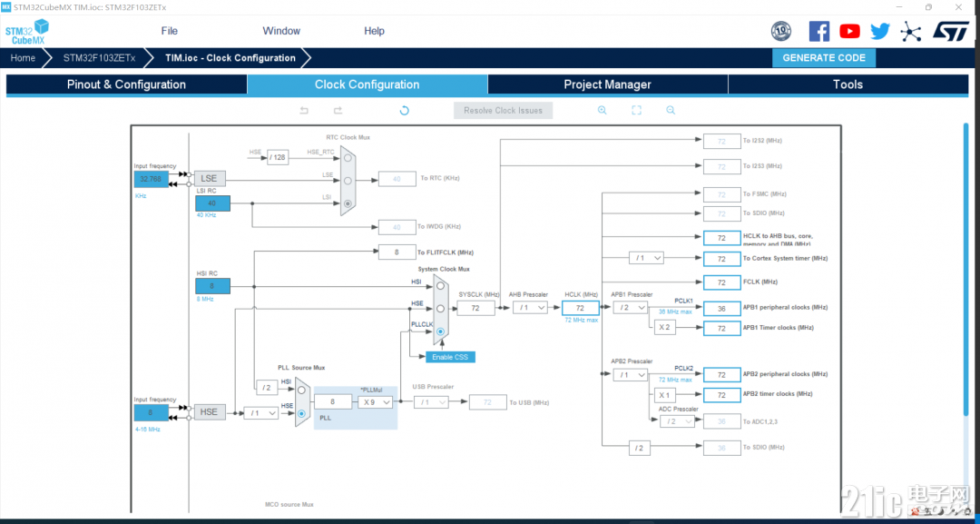Select HSI in the PLL Source Mux
The image size is (980, 524).
[x=301, y=390]
